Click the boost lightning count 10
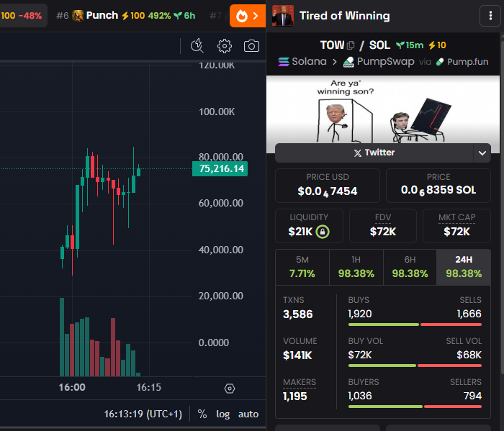This screenshot has width=504, height=431. click(437, 45)
